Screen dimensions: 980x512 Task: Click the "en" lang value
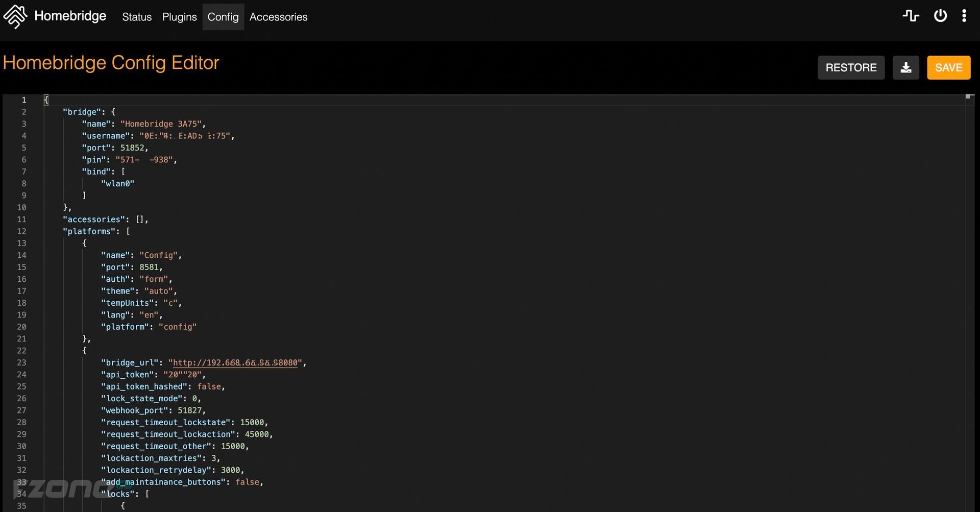[149, 315]
